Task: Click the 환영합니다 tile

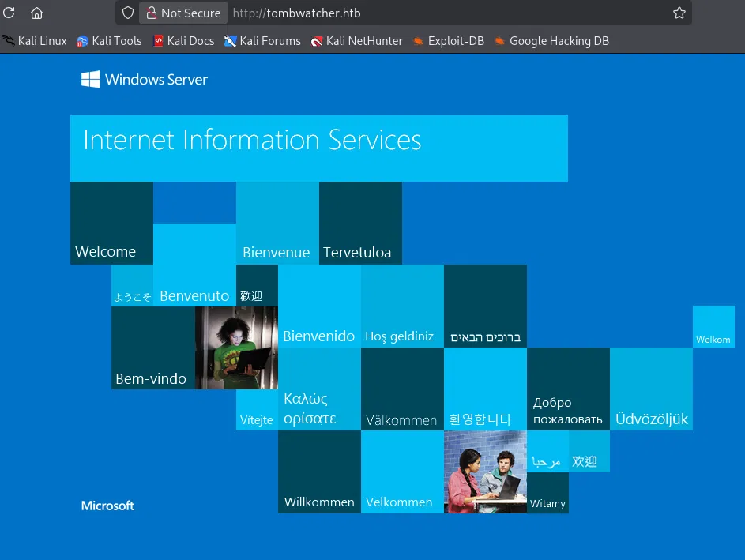Action: click(485, 389)
